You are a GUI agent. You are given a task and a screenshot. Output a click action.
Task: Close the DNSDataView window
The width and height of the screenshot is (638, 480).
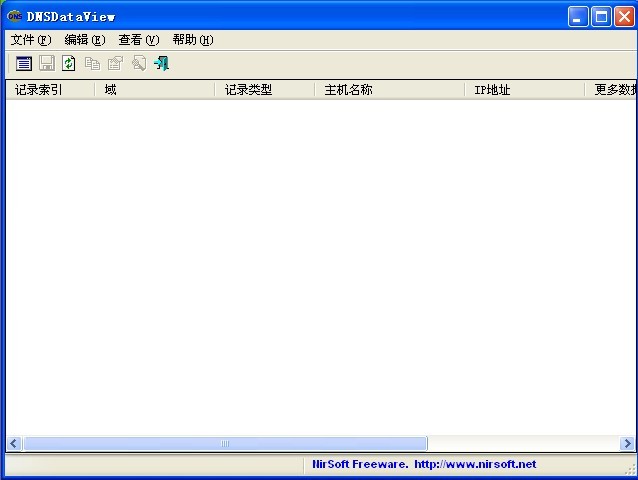tap(624, 17)
